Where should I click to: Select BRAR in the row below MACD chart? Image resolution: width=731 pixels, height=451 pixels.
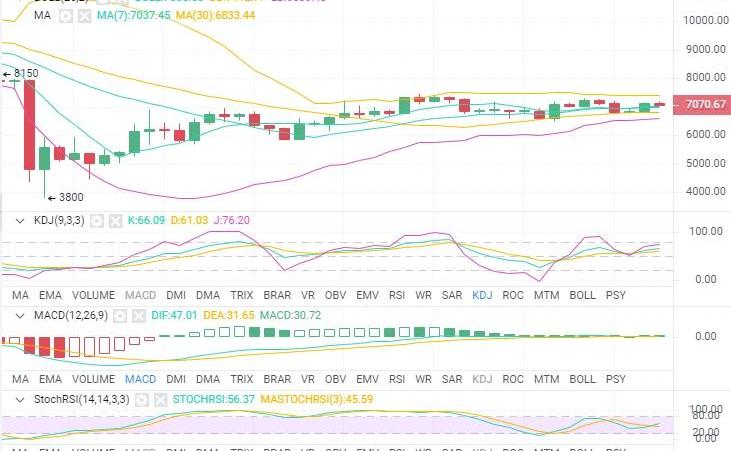(x=277, y=379)
